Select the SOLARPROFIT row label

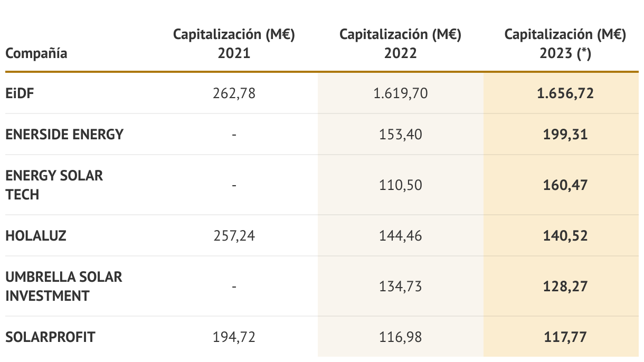50,337
